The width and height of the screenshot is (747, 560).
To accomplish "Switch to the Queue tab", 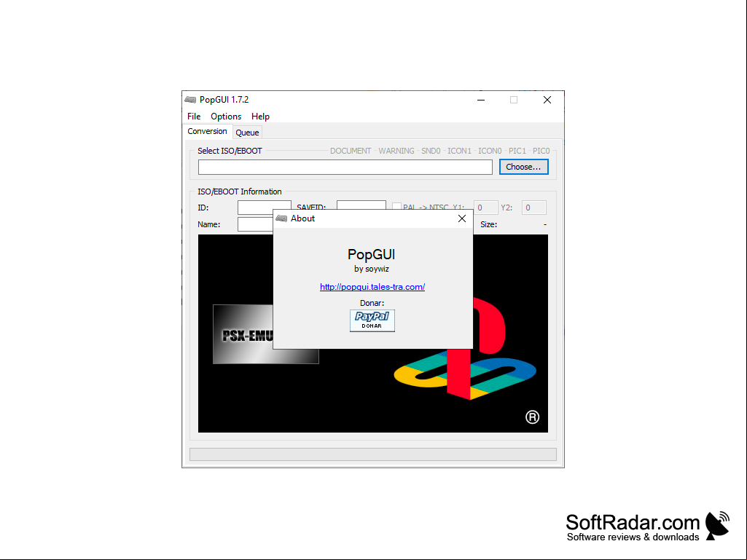I will 247,133.
